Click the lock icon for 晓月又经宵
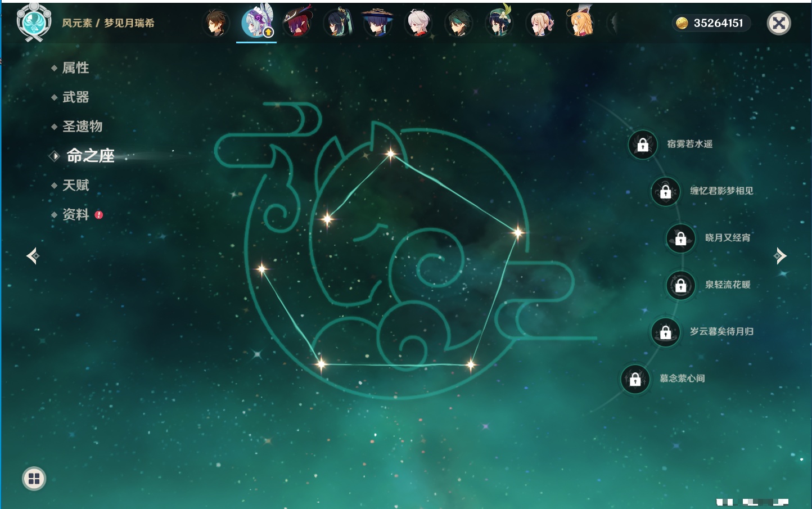The image size is (812, 509). tap(681, 238)
